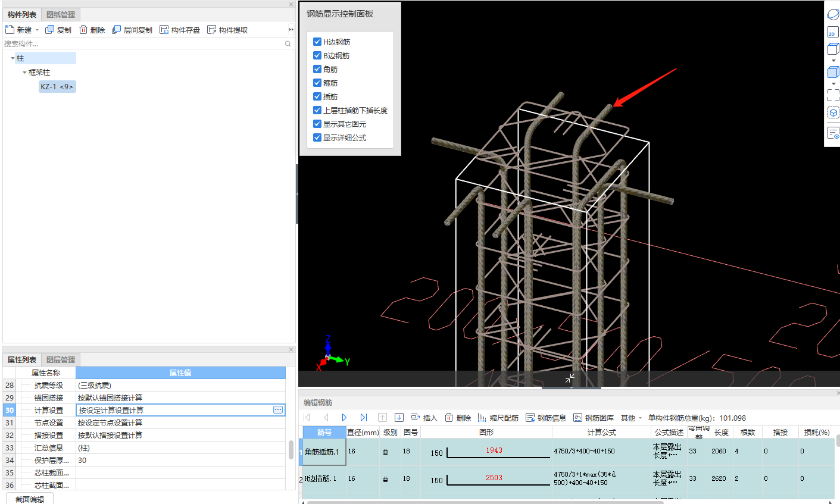Go to first rebar record
This screenshot has height=504, width=840.
[308, 418]
